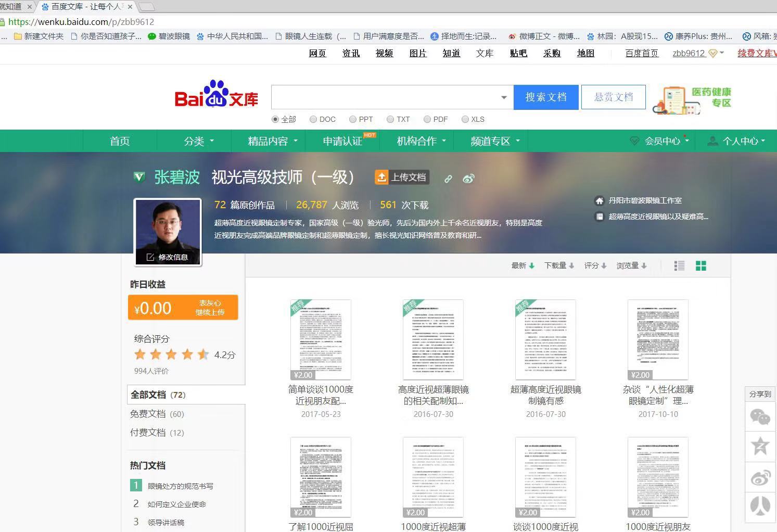Image resolution: width=777 pixels, height=532 pixels.
Task: Open the search box suggestion dropdown arrow
Action: tap(504, 97)
